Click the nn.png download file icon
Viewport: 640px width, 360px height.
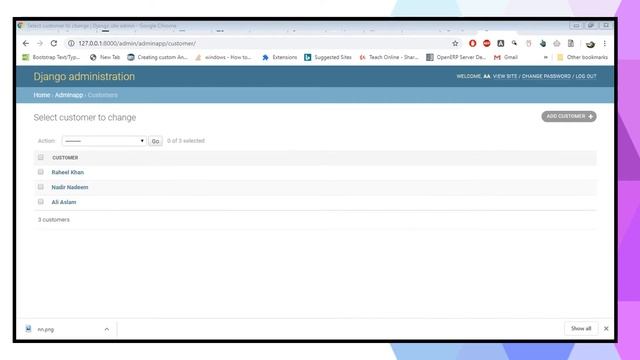[x=28, y=329]
